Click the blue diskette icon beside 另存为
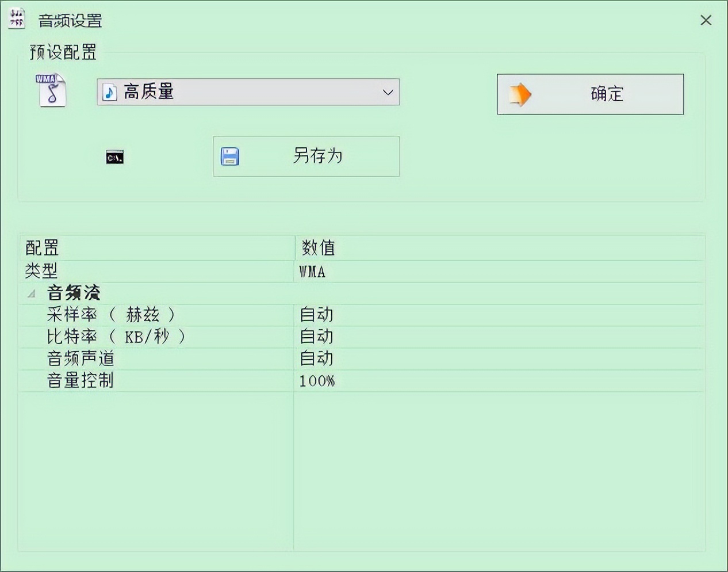The height and width of the screenshot is (572, 728). tap(229, 156)
